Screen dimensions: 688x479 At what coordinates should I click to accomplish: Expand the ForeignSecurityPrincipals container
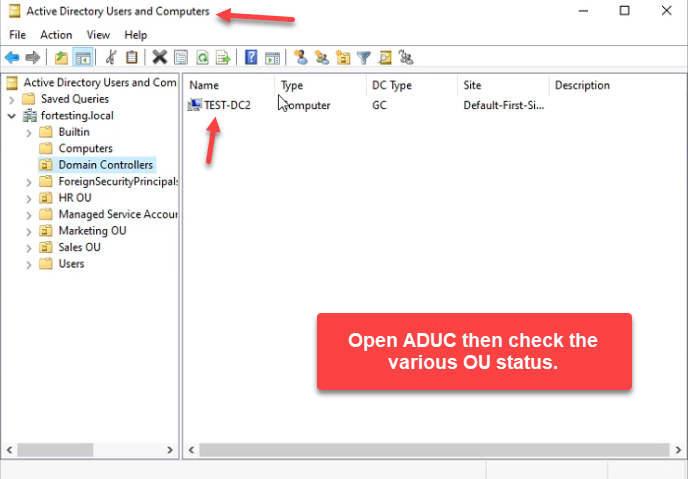29,182
